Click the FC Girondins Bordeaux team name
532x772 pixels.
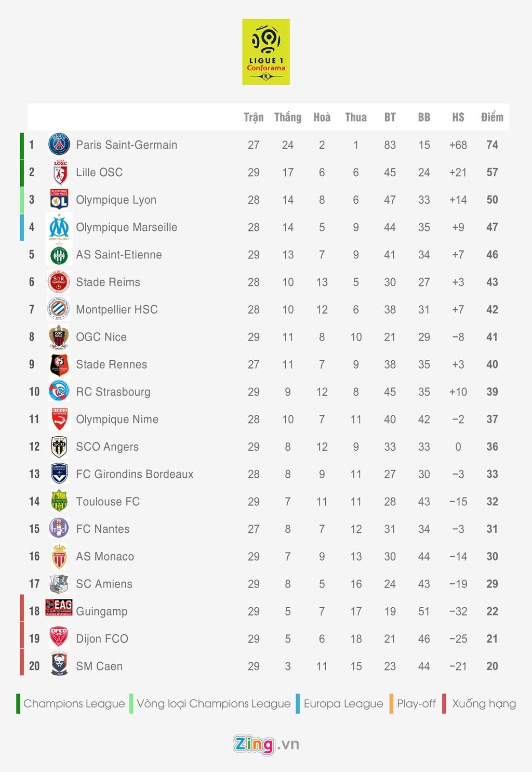coord(135,474)
